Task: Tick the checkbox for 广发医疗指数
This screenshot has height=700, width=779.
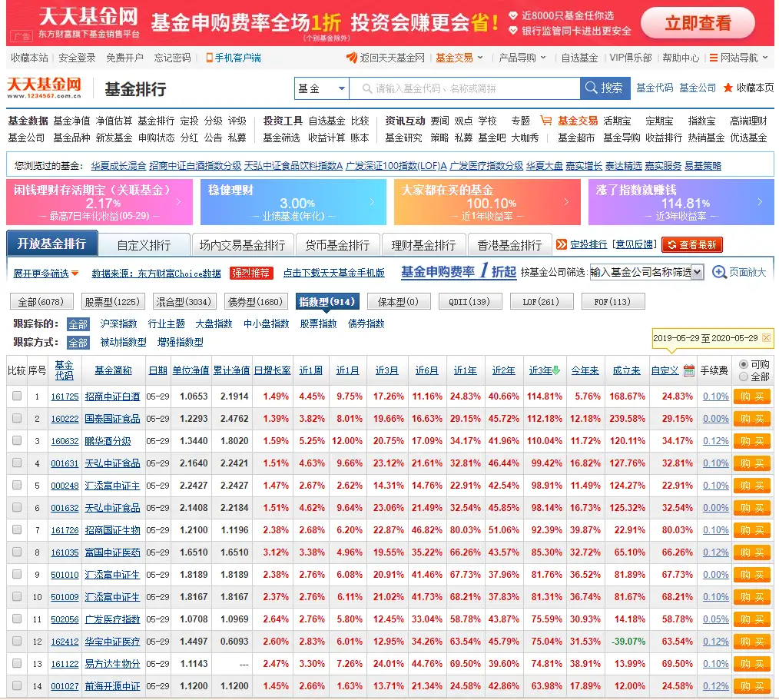Action: [17, 619]
